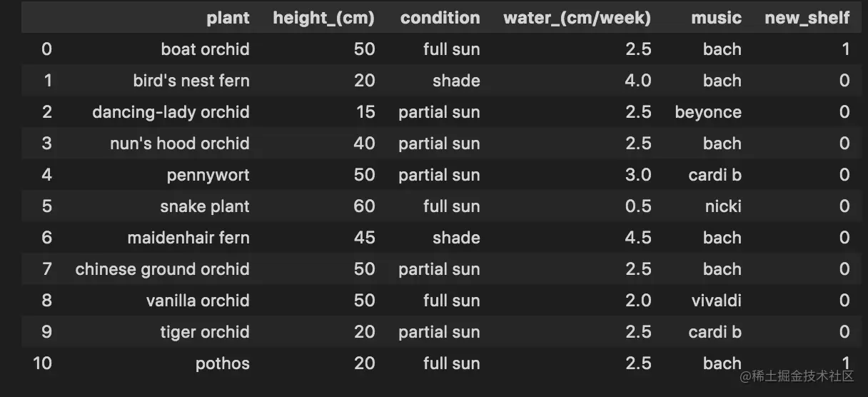The width and height of the screenshot is (868, 397).
Task: Select the 'maidenhair fern' cell
Action: (x=188, y=238)
